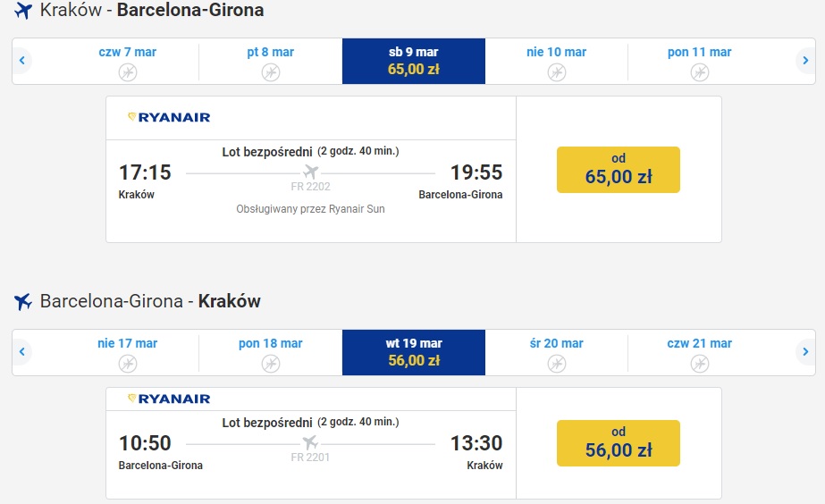825x504 pixels.
Task: Choose the return fare od 56,00 zł
Action: click(x=619, y=443)
